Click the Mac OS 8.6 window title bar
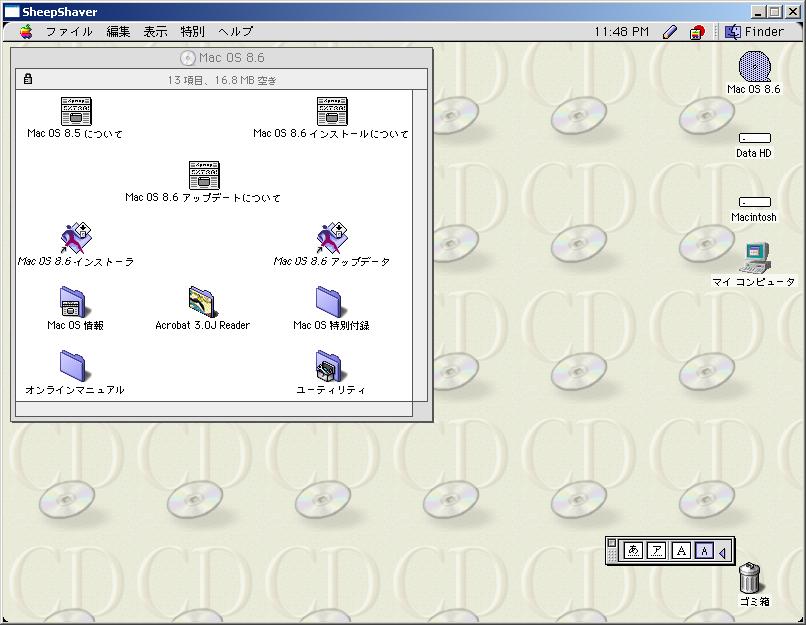Viewport: 806px width, 625px height. 222,58
